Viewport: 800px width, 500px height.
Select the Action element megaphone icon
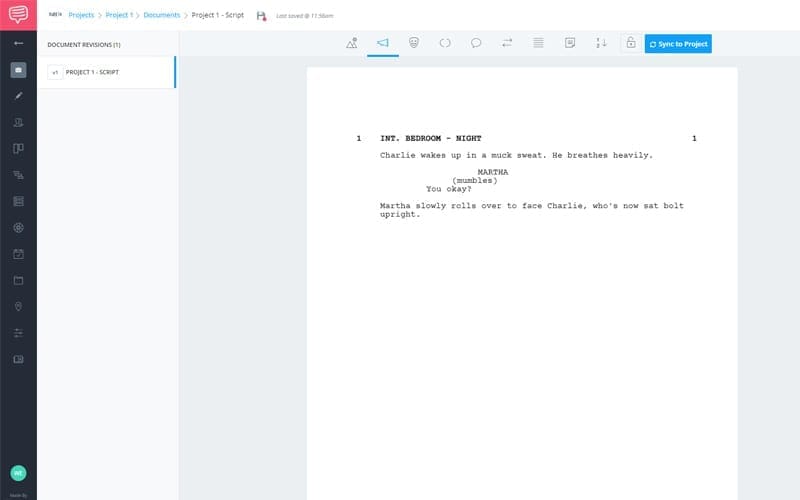pos(382,43)
